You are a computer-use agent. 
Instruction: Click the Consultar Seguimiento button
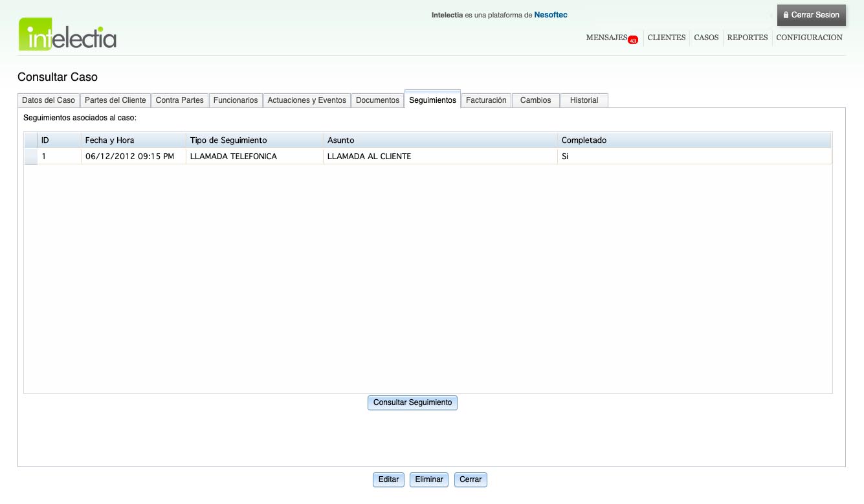coord(412,402)
